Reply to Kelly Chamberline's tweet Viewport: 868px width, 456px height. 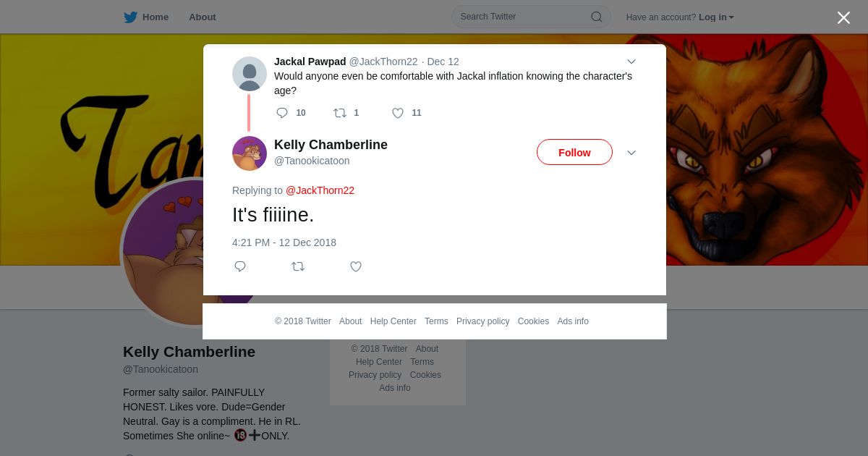[240, 266]
